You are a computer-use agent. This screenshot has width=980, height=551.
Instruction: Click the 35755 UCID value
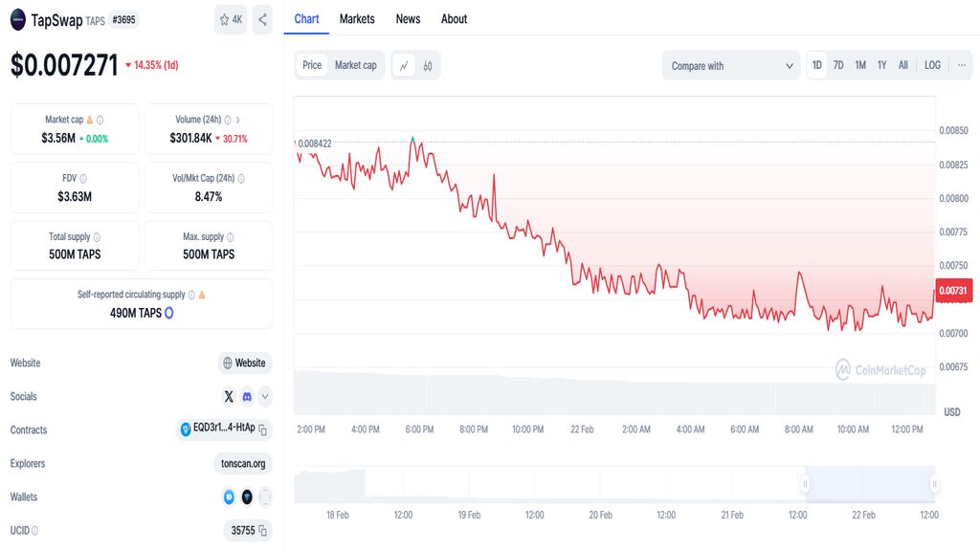coord(243,531)
